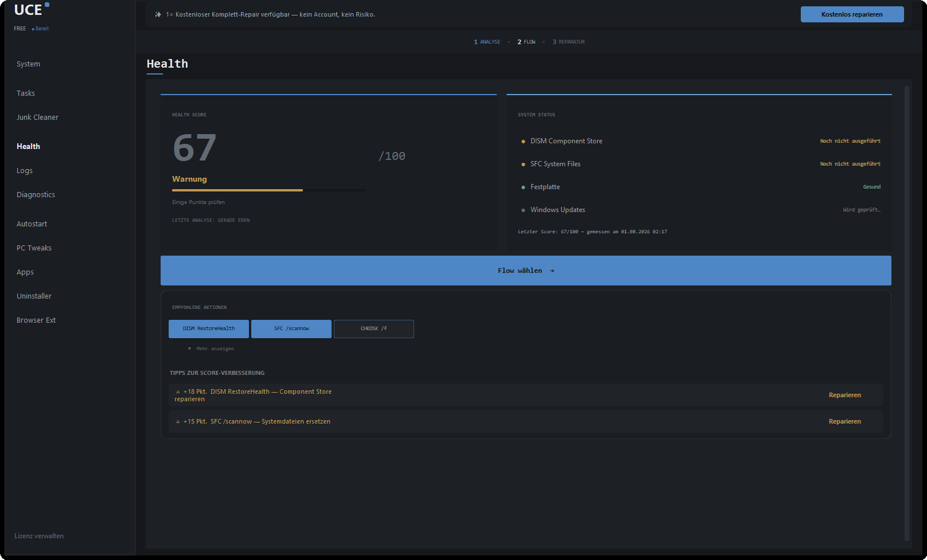Screen dimensions: 927x560
Task: Open Diagnostics in the sidebar
Action: click(36, 195)
